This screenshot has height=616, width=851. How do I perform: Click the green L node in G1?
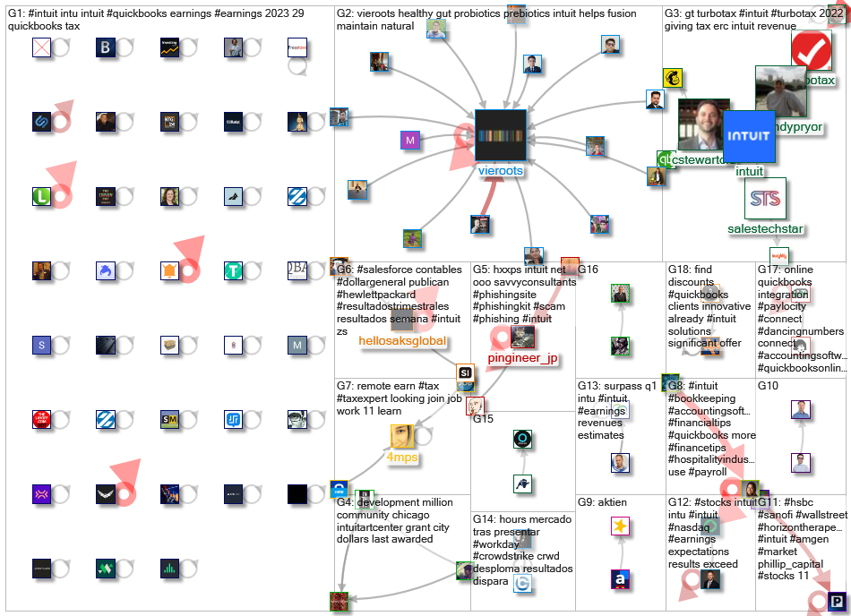pyautogui.click(x=42, y=196)
